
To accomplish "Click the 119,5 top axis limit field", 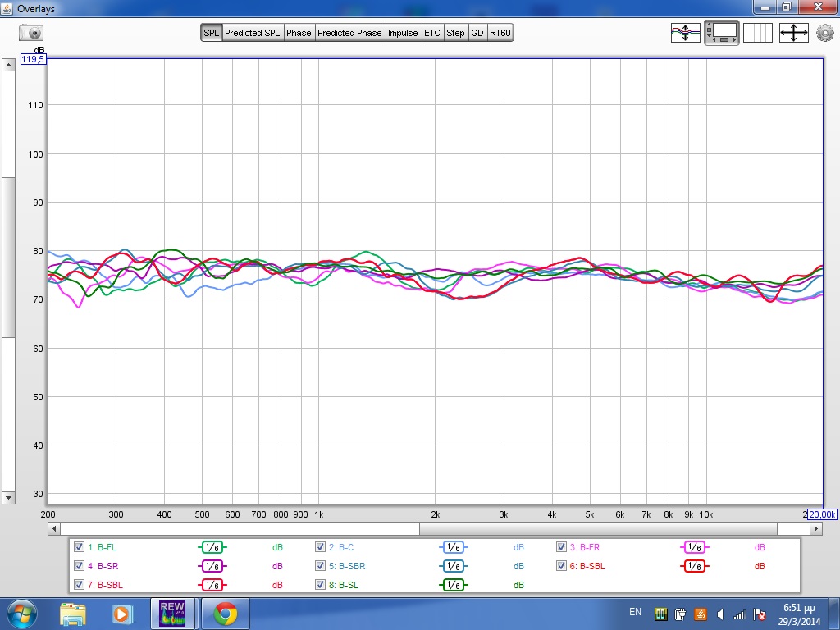I will pyautogui.click(x=33, y=59).
